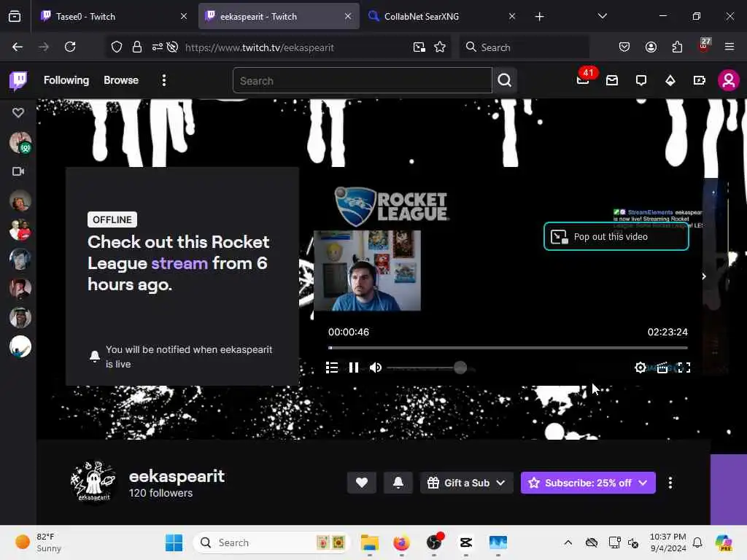Unfollow eekaspearit with the heart button

click(362, 483)
